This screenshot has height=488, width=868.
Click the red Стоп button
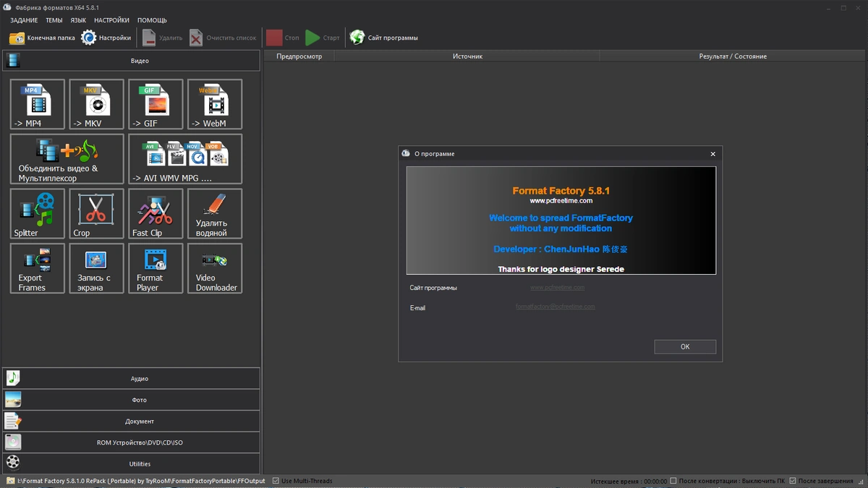[x=283, y=38]
